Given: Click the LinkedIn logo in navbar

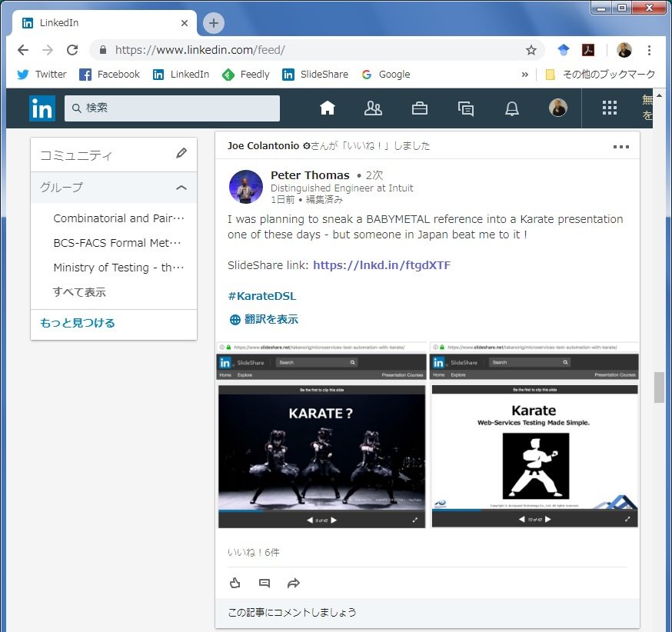Looking at the screenshot, I should point(42,108).
